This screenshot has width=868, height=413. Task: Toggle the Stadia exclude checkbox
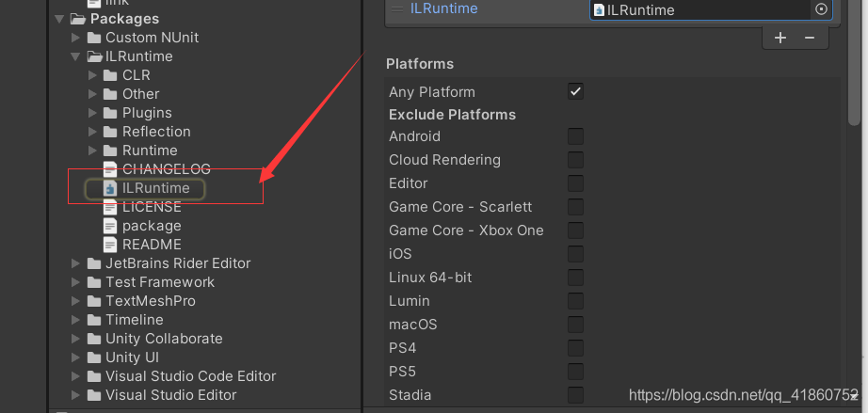(x=575, y=395)
